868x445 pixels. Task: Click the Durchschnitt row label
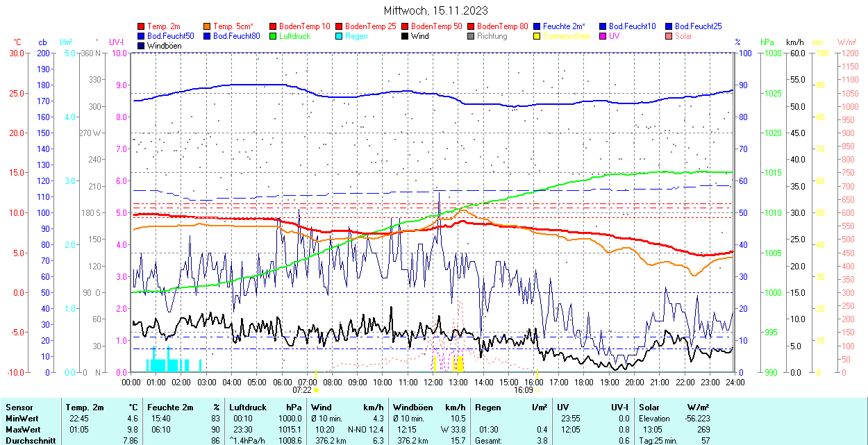[x=28, y=440]
